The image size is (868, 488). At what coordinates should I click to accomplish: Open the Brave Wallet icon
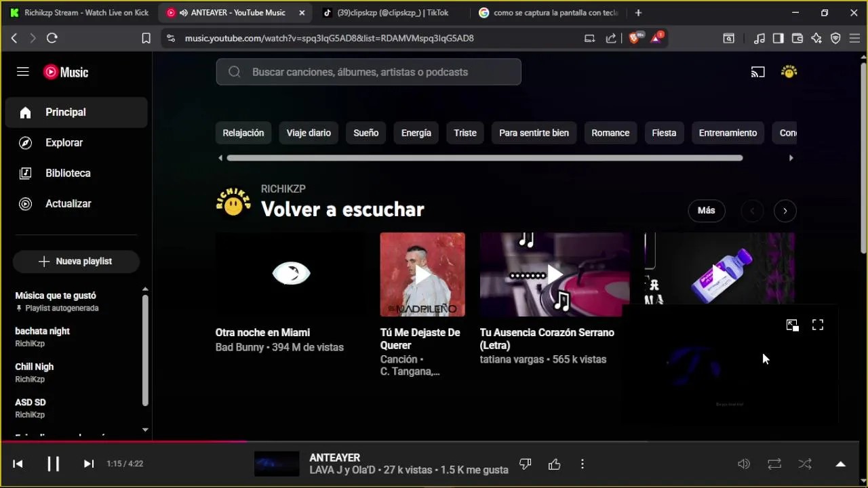pyautogui.click(x=797, y=39)
